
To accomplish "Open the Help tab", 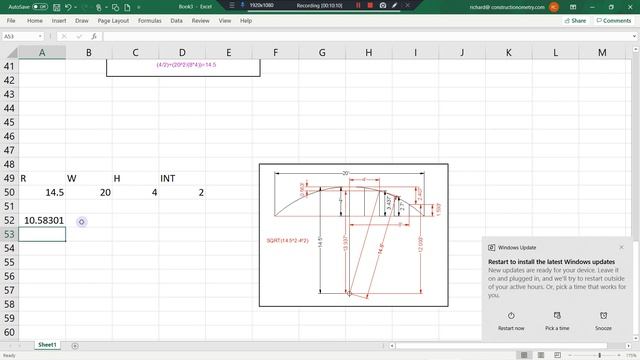I will (x=246, y=20).
